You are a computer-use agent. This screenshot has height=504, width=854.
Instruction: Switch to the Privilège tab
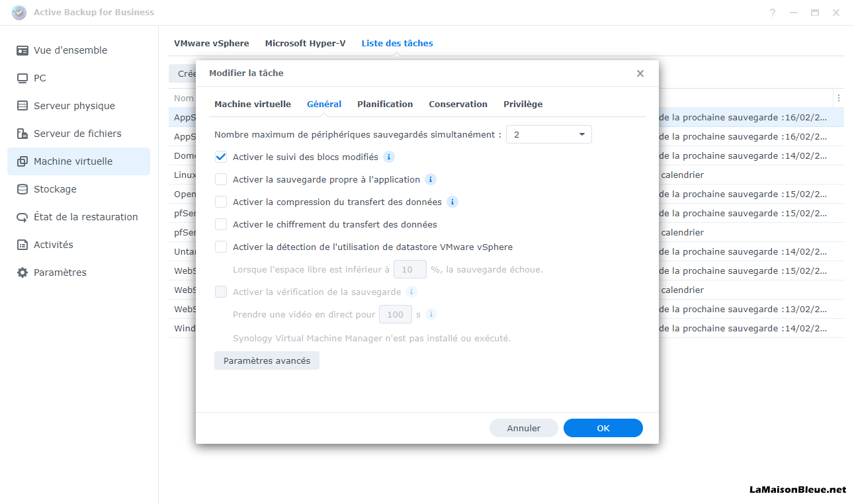coord(523,104)
